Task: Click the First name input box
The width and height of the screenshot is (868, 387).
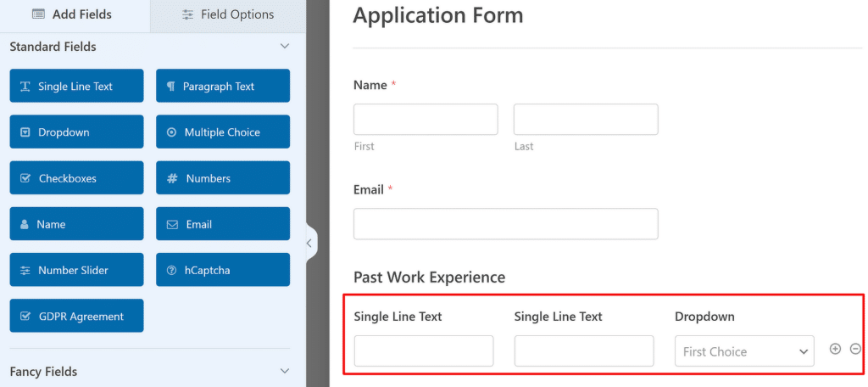Action: (426, 119)
